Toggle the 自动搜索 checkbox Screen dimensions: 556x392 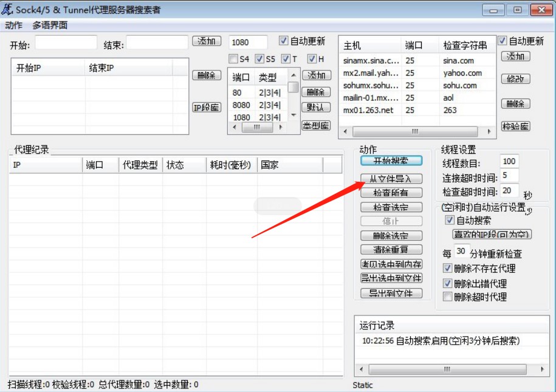tap(449, 219)
